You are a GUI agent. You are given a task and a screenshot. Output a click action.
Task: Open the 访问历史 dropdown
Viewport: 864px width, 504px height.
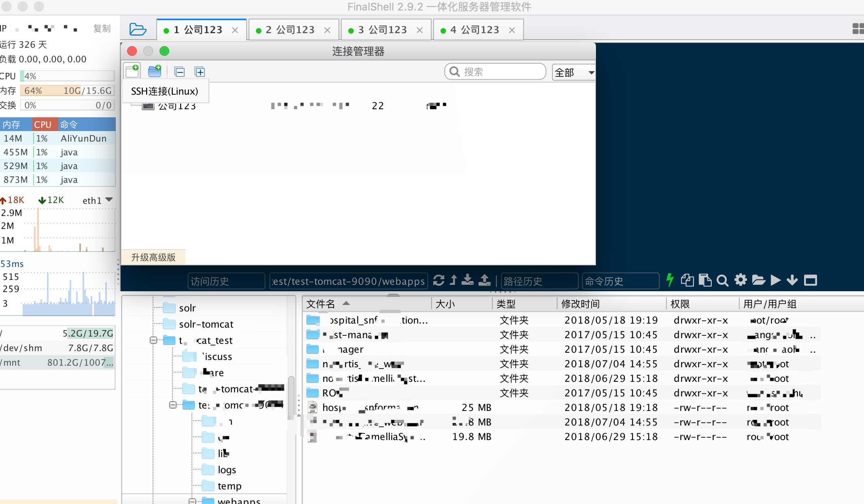pyautogui.click(x=226, y=281)
